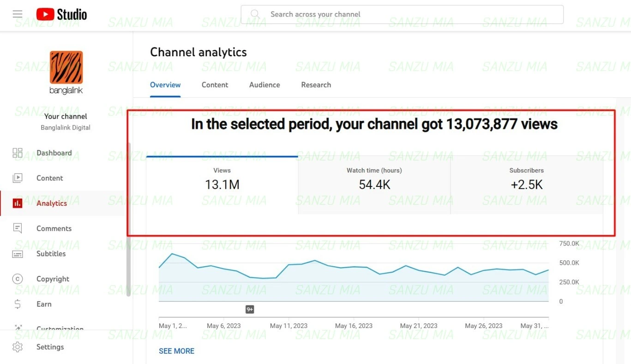Switch to the Audience tab

264,85
